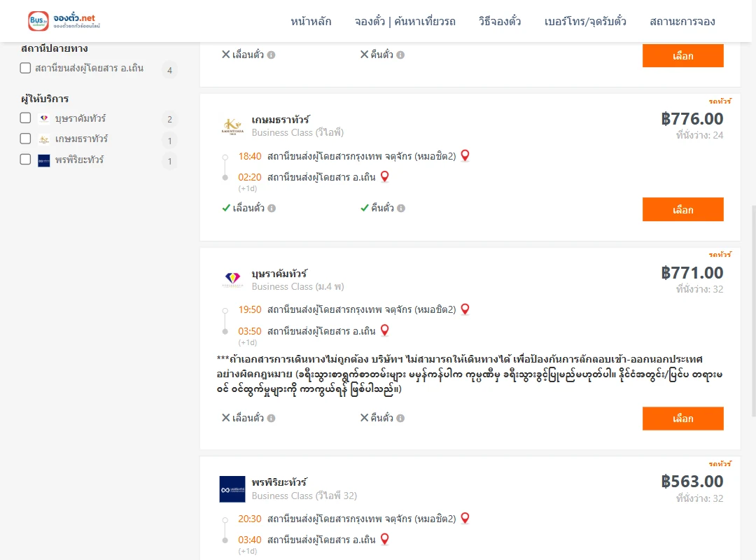Select the ฿776.00 เกษมธาราทัวร์ trip
Image resolution: width=756 pixels, height=560 pixels.
(x=682, y=209)
